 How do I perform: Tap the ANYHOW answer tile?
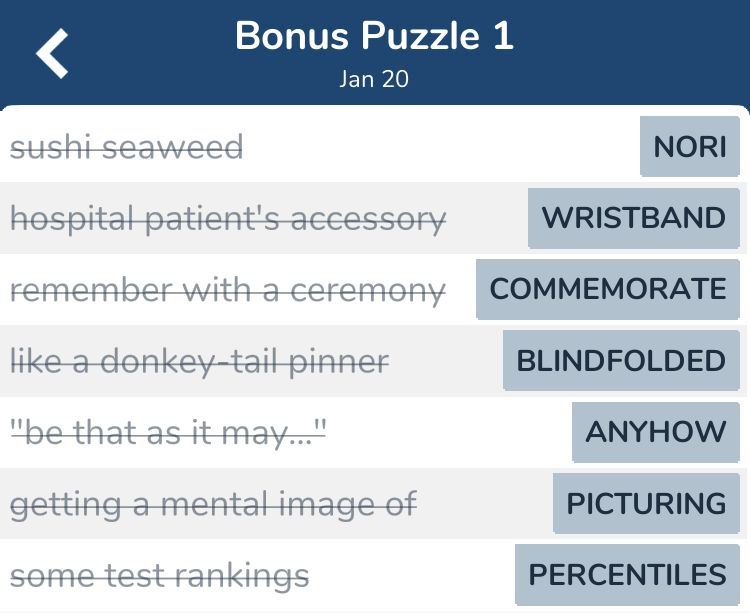656,432
